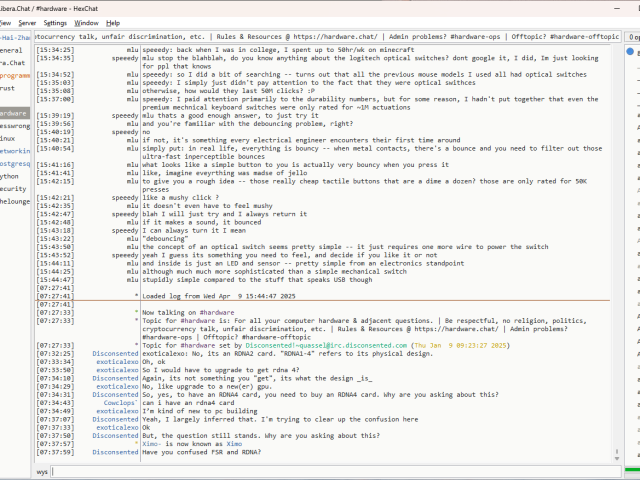
Task: Focus the message input box
Action: [330, 470]
